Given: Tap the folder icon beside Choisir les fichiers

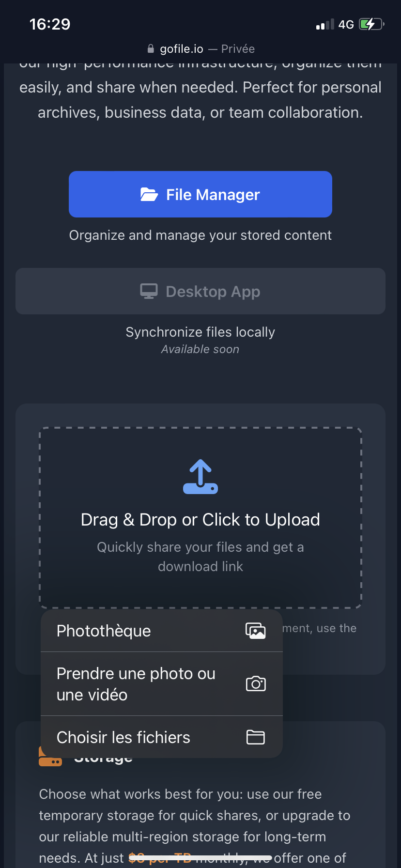Looking at the screenshot, I should point(256,737).
